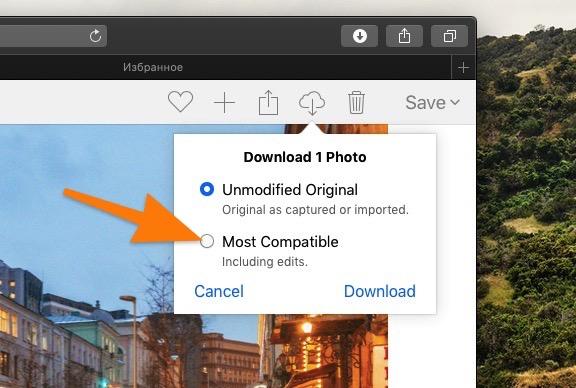Expand the Save dropdown menu
The width and height of the screenshot is (576, 388).
[x=433, y=102]
